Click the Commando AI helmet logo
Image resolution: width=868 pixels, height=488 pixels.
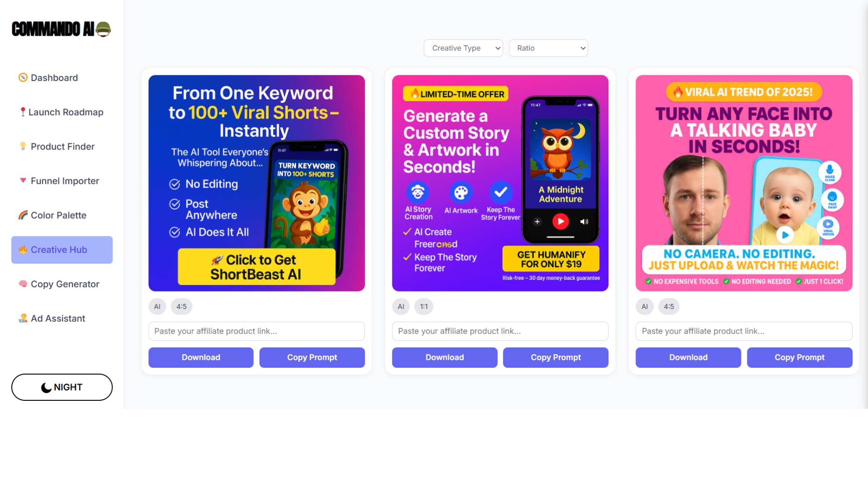click(x=103, y=29)
